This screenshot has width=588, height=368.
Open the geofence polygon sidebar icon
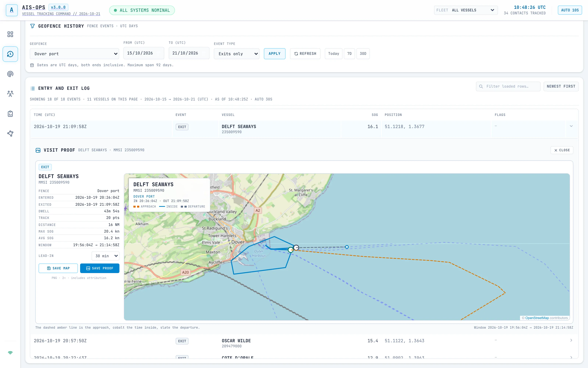pos(10,134)
